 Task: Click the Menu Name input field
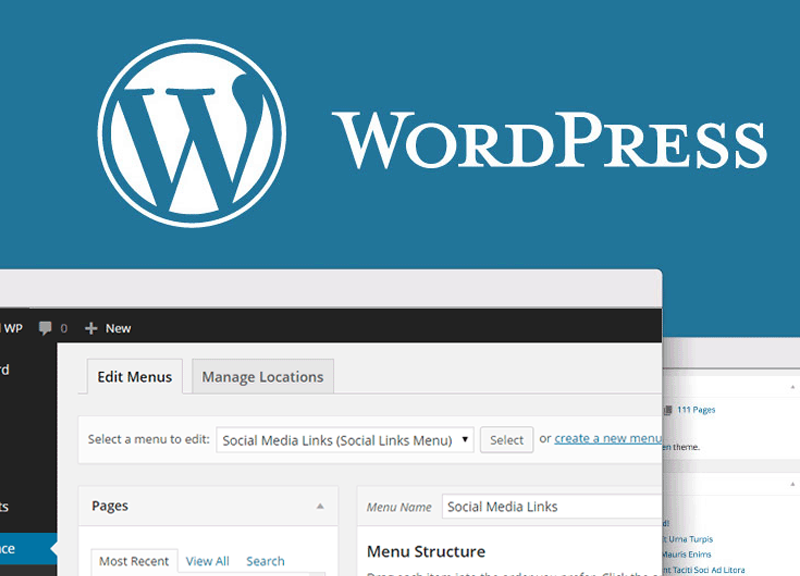(552, 507)
